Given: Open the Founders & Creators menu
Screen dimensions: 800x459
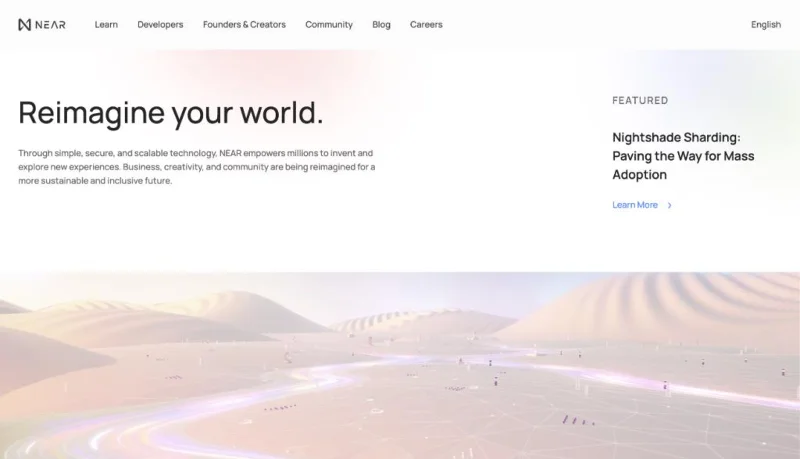Looking at the screenshot, I should [x=244, y=24].
